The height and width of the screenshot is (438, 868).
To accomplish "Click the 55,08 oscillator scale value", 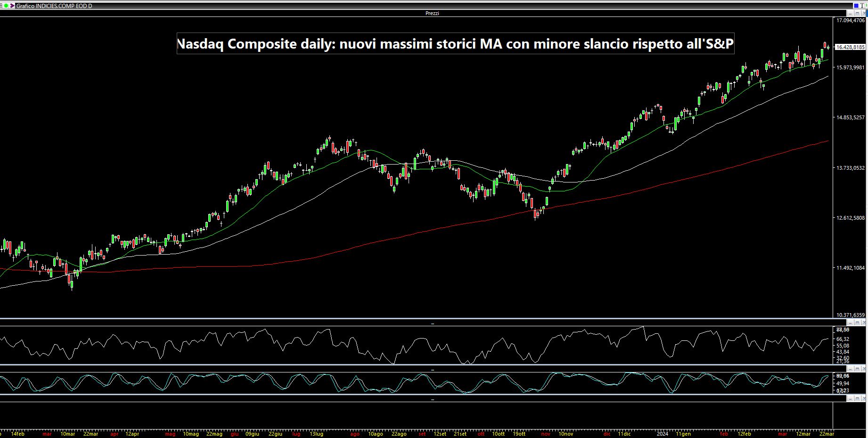I will pyautogui.click(x=843, y=346).
